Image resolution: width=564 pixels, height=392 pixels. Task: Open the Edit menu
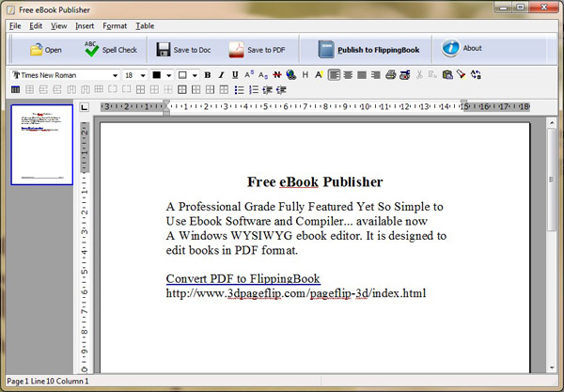click(36, 26)
